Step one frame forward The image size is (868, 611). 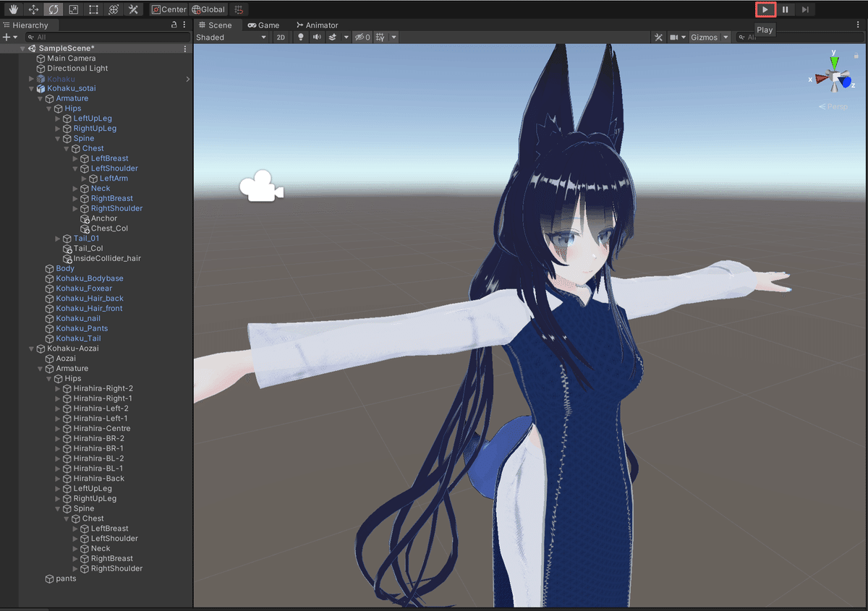pos(805,9)
